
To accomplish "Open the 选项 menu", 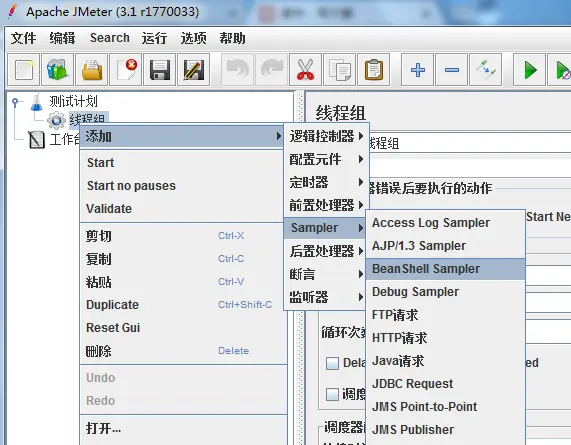I will [193, 38].
